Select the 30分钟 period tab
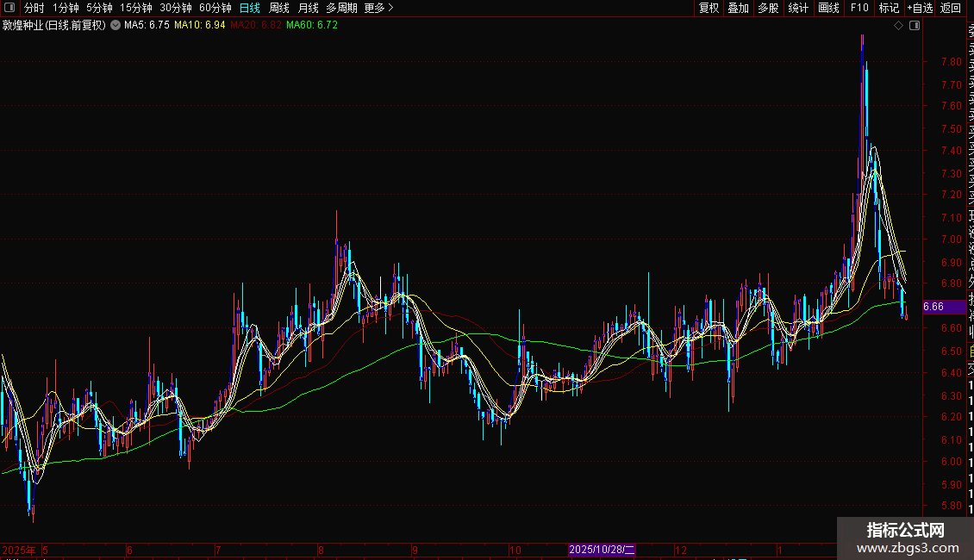Viewport: 974px width, 560px height. tap(176, 8)
